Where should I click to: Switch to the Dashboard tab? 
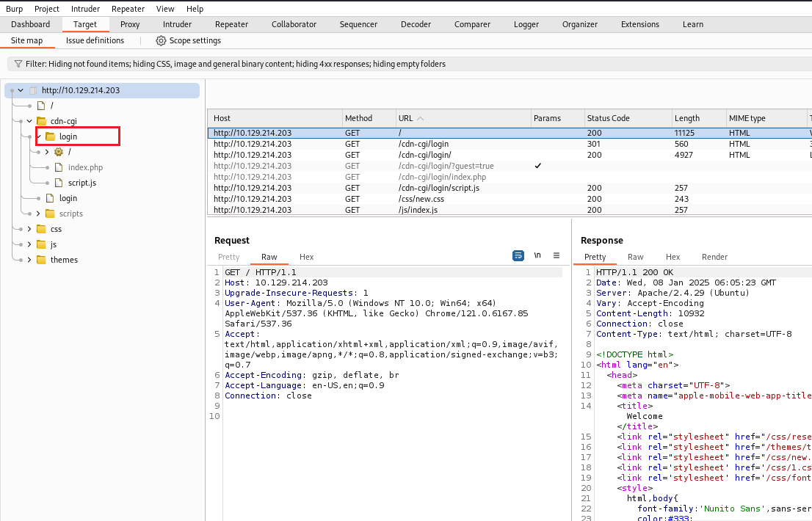pos(31,24)
